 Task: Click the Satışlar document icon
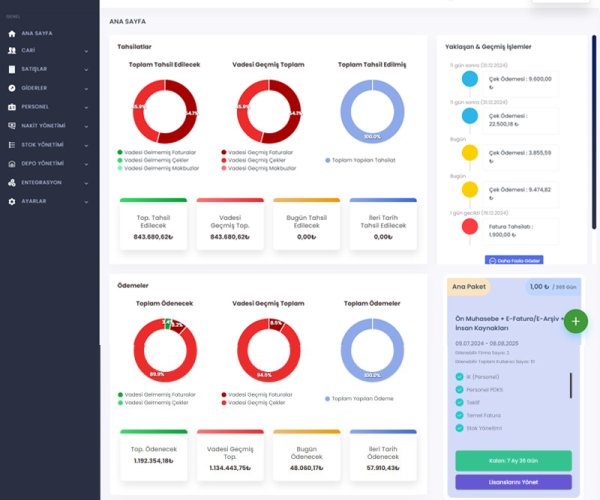12,69
